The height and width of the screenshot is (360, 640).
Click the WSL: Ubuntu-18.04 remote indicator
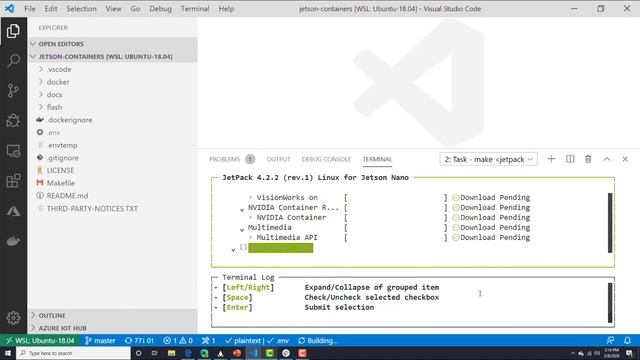(x=40, y=340)
